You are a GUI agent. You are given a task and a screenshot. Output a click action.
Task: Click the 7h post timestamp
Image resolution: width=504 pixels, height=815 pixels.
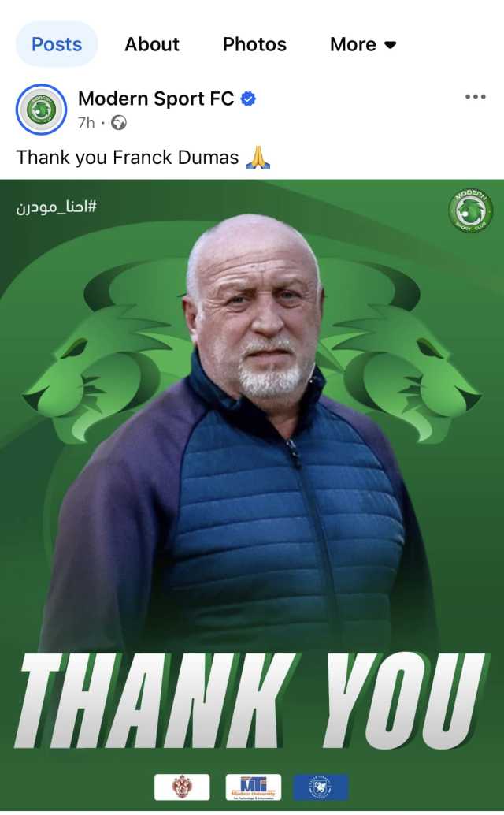click(x=86, y=123)
